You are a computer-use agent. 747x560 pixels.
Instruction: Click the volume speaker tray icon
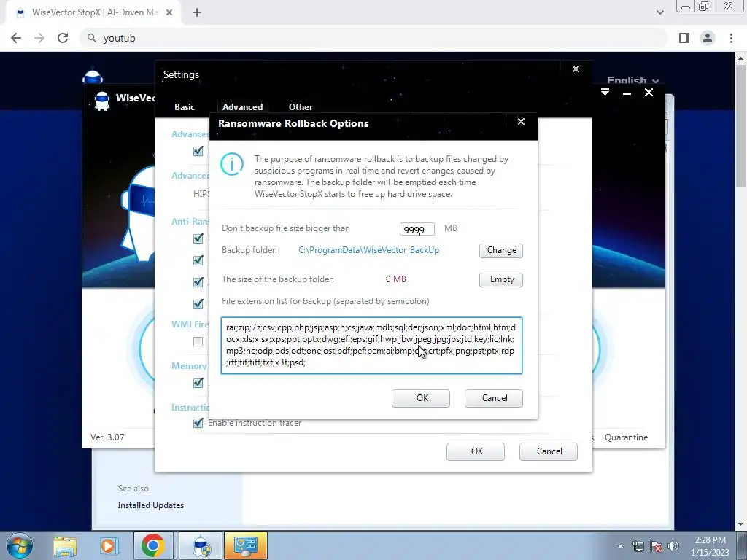[673, 546]
